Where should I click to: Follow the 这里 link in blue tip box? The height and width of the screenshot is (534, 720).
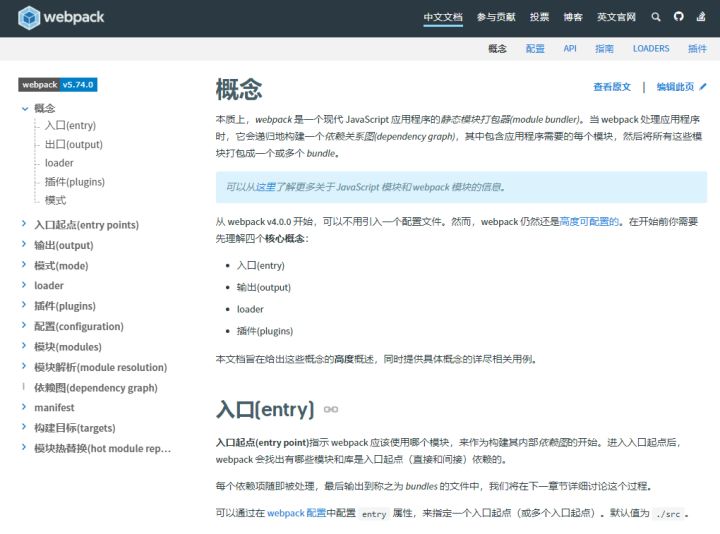[265, 187]
